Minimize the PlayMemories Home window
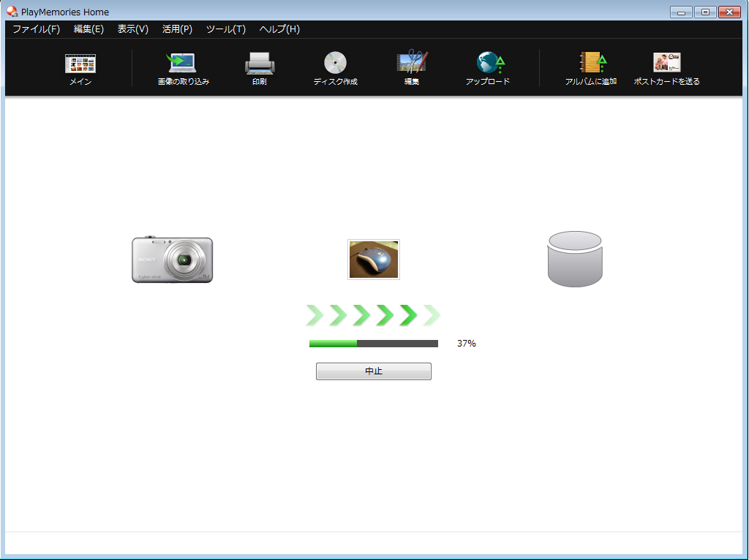749x560 pixels. 681,12
